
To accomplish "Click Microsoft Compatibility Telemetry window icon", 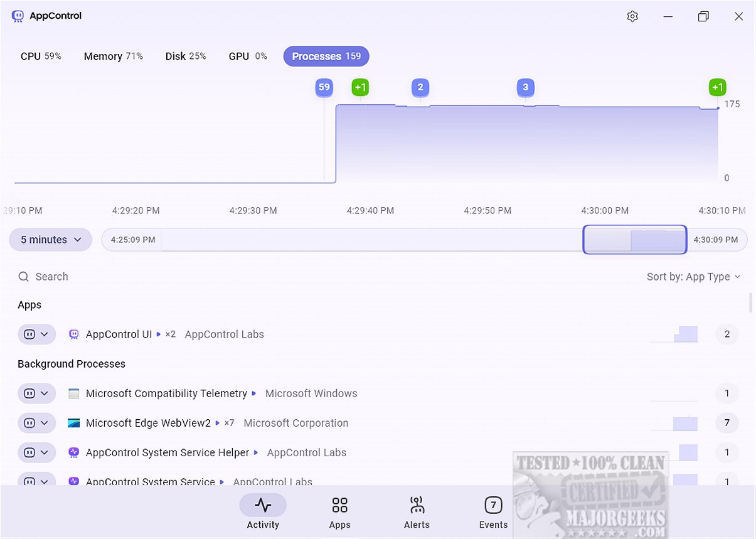I will pyautogui.click(x=74, y=393).
